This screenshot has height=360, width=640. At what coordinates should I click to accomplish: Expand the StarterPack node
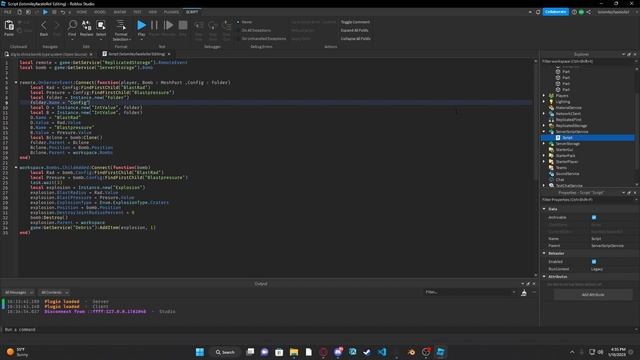[x=544, y=156]
